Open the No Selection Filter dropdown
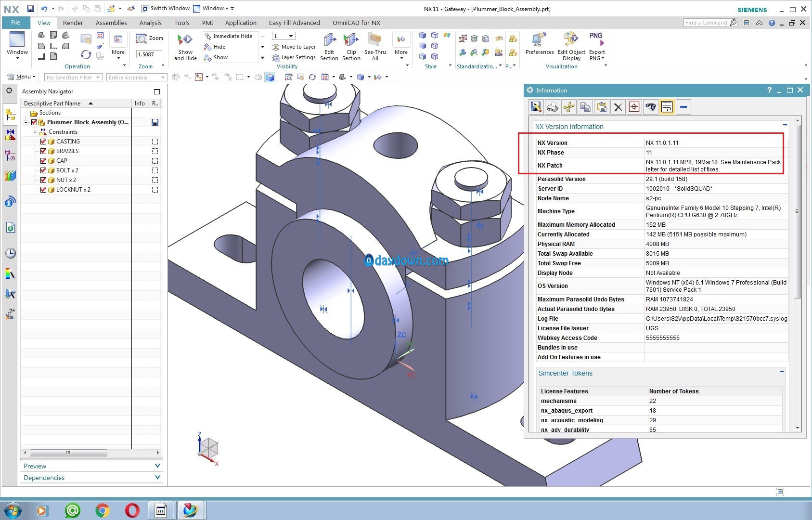The image size is (812, 520). (x=73, y=78)
